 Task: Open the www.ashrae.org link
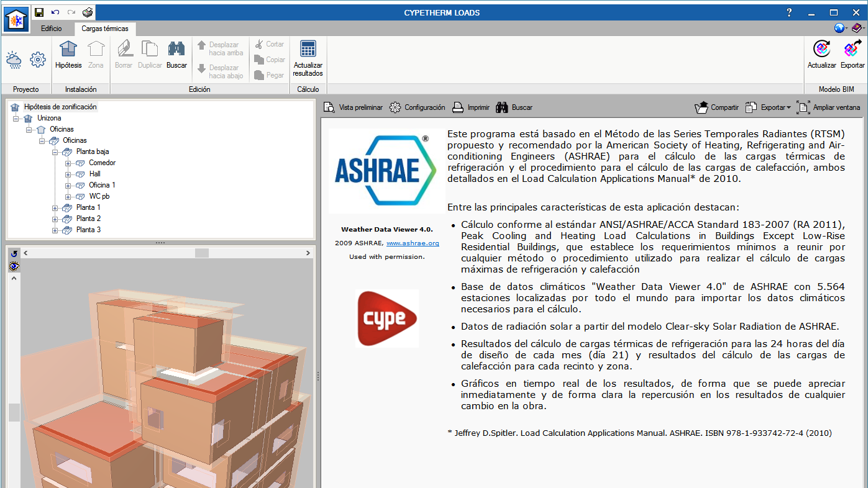[x=413, y=243]
